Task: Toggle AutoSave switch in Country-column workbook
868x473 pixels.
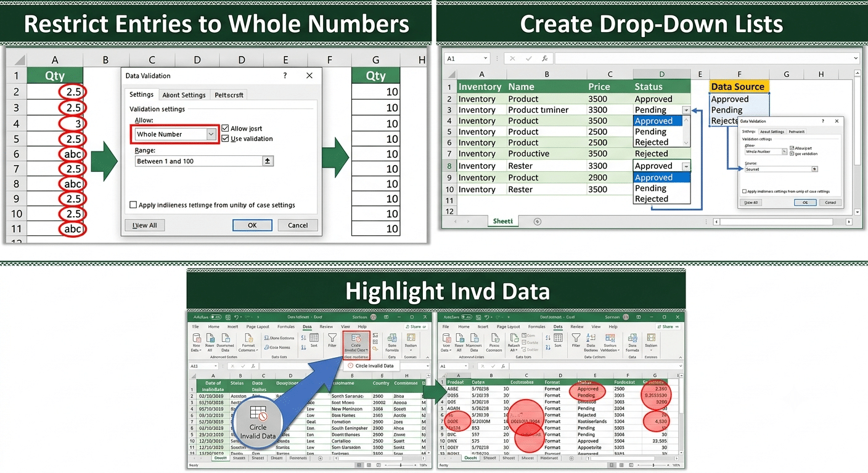Action: click(x=216, y=317)
